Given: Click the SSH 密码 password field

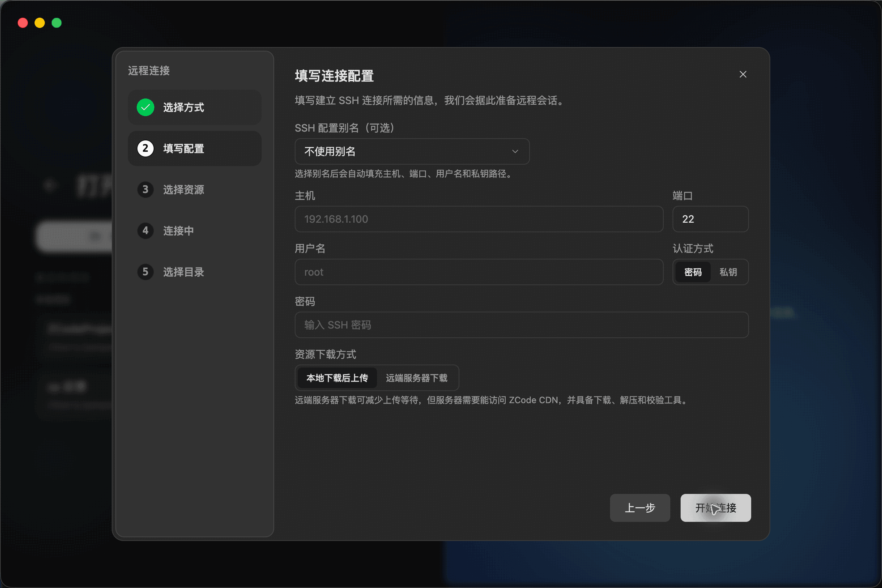Looking at the screenshot, I should pos(521,325).
